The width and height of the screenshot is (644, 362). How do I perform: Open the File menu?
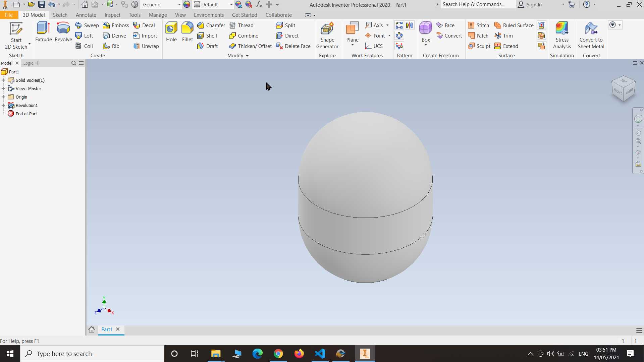[x=9, y=15]
